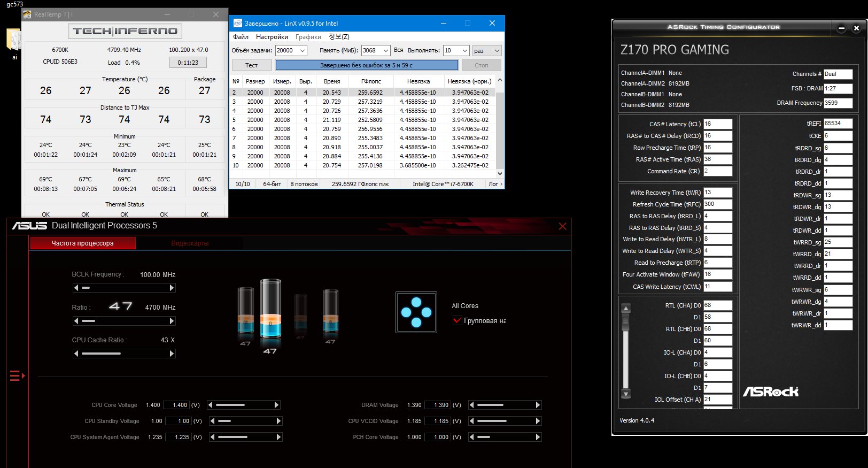Image resolution: width=868 pixels, height=468 pixels.
Task: Open the Объём задачи dropdown in LinX
Action: [x=303, y=50]
